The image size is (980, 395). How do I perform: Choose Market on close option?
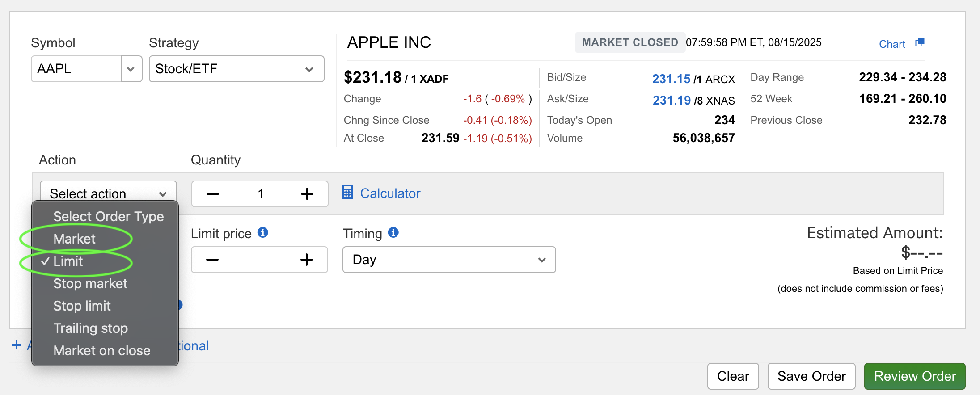point(101,351)
